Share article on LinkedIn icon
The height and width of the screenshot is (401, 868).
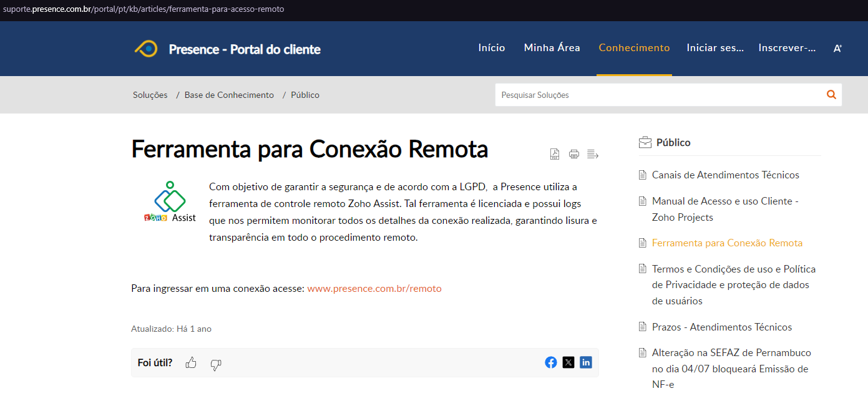(x=586, y=362)
